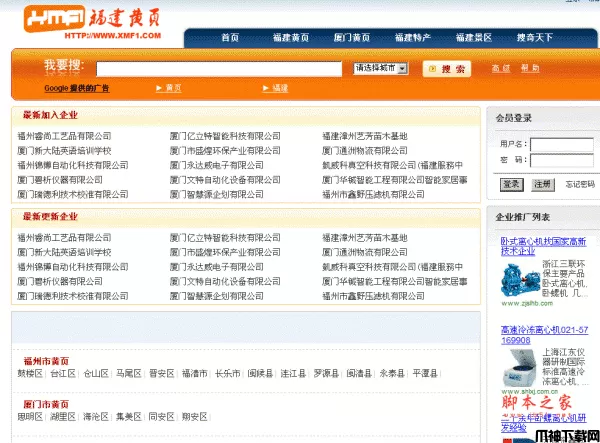Select 仓山区 district
Viewport: 600px width, 443px height.
click(x=96, y=373)
